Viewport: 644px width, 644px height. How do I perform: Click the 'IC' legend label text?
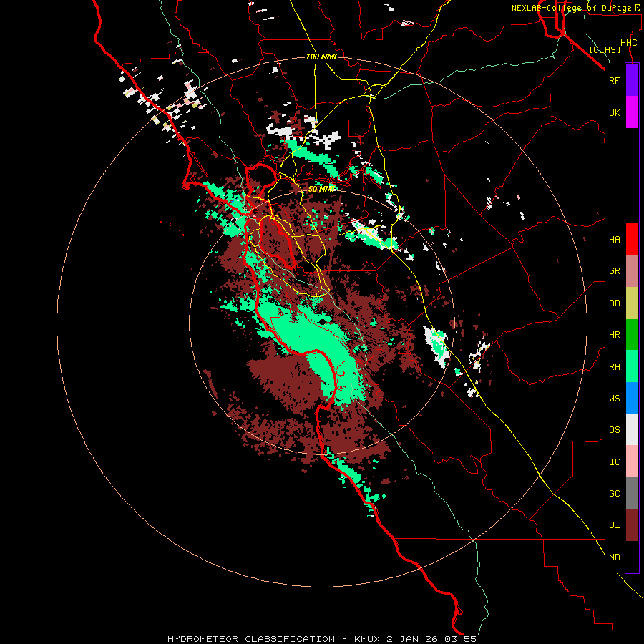pyautogui.click(x=614, y=462)
